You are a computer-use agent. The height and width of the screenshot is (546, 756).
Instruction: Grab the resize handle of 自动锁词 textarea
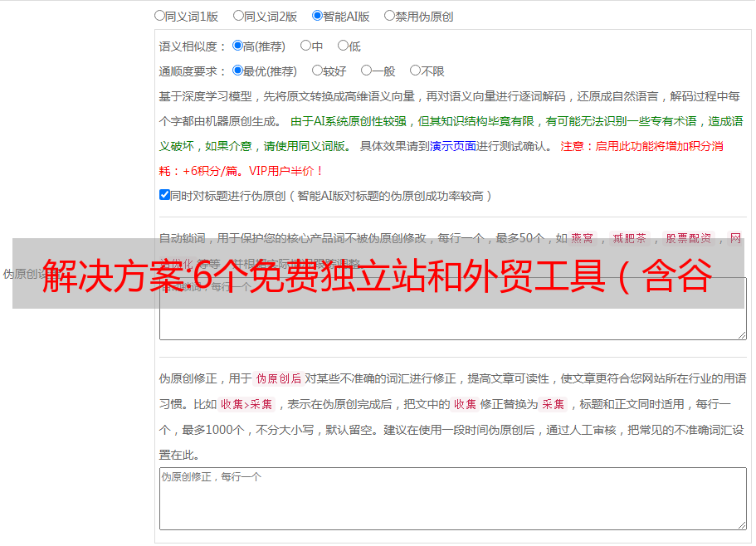click(x=742, y=335)
